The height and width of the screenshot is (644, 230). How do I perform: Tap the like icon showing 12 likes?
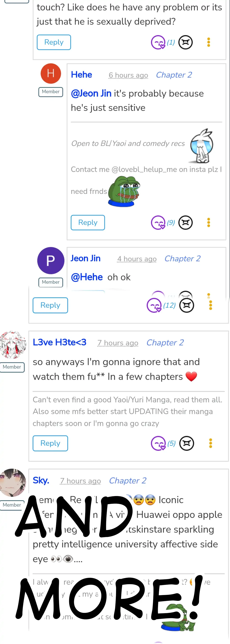[x=154, y=305]
